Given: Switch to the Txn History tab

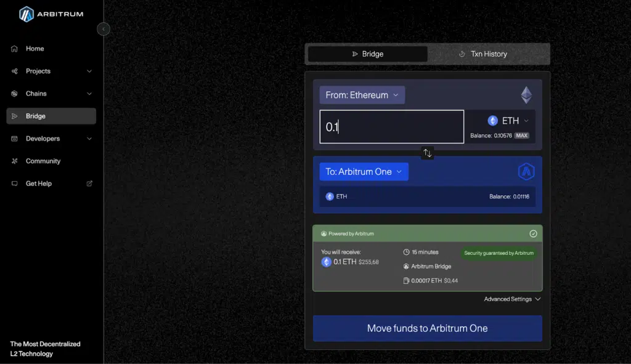Looking at the screenshot, I should [483, 54].
